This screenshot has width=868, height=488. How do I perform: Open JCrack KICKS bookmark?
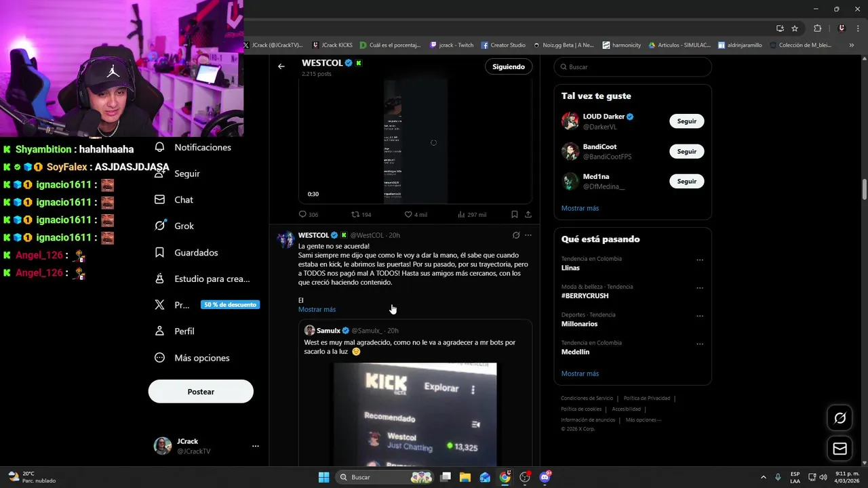coord(332,45)
